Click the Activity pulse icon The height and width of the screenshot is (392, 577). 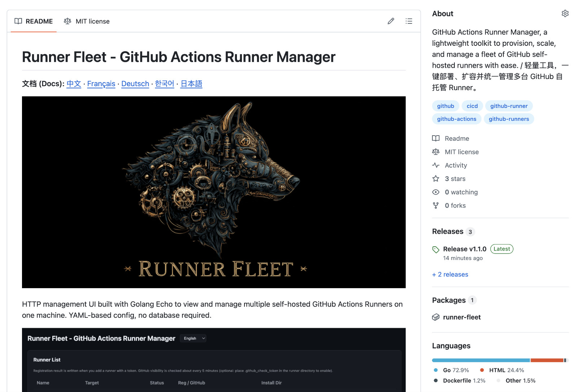tap(436, 165)
